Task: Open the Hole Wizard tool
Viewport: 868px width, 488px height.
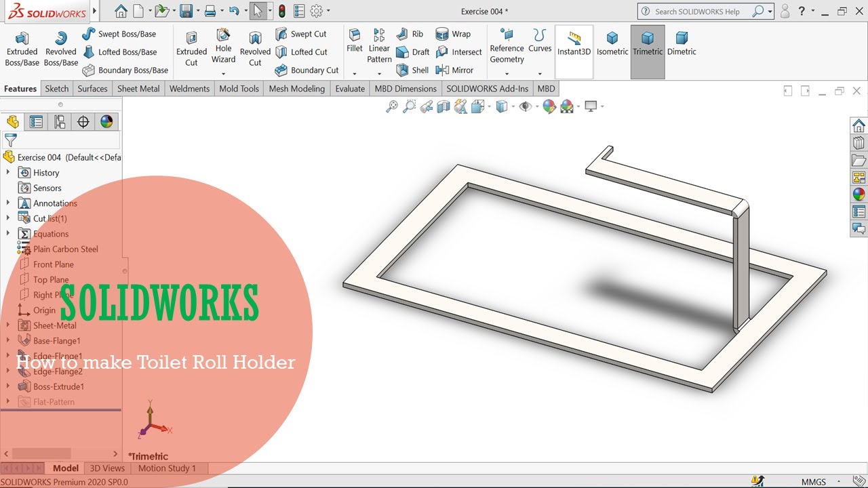Action: pos(223,45)
